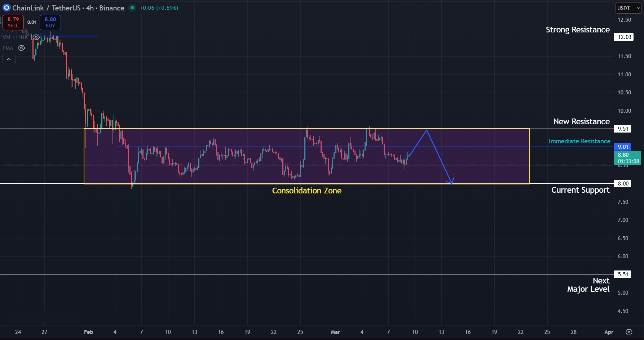Click the eye icon next to EMA
The image size is (644, 340).
[x=21, y=48]
